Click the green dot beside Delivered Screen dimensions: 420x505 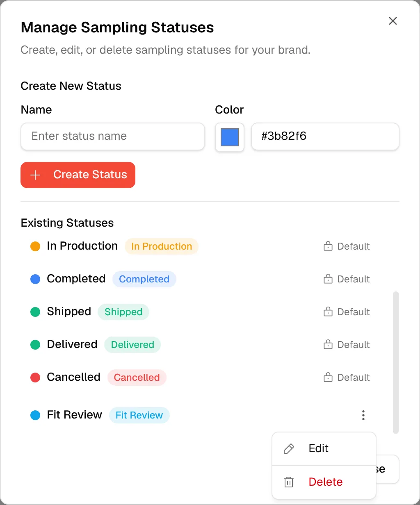(x=35, y=345)
